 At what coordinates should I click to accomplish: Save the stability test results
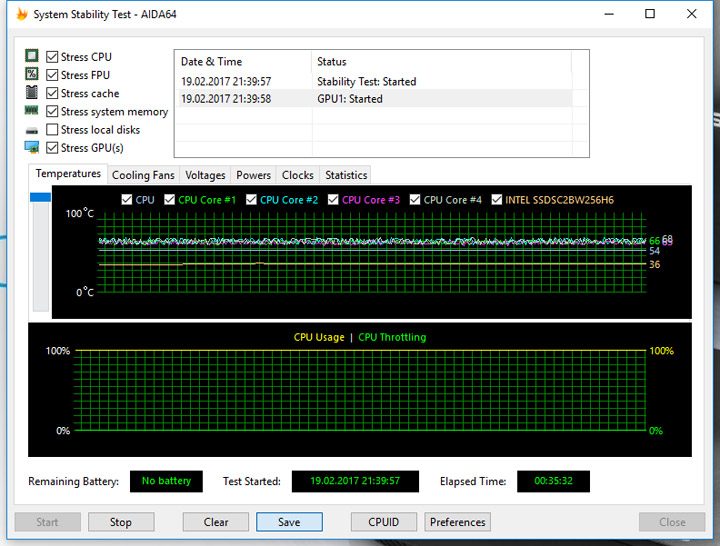(x=289, y=522)
